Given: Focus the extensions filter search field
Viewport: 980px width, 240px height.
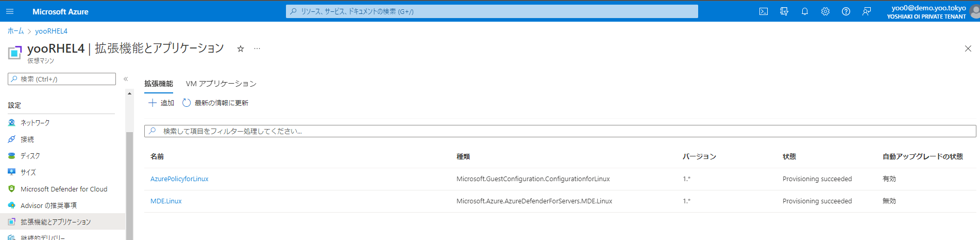Looking at the screenshot, I should (560, 131).
